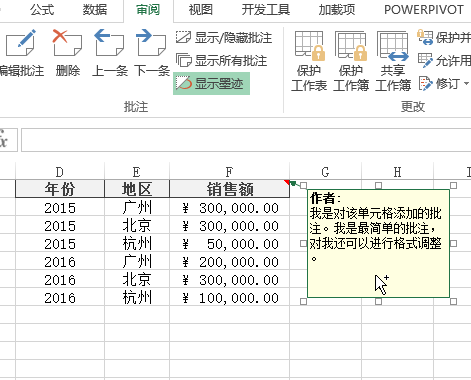Click the 编辑批注 edit comment icon
The height and width of the screenshot is (380, 471).
[21, 43]
